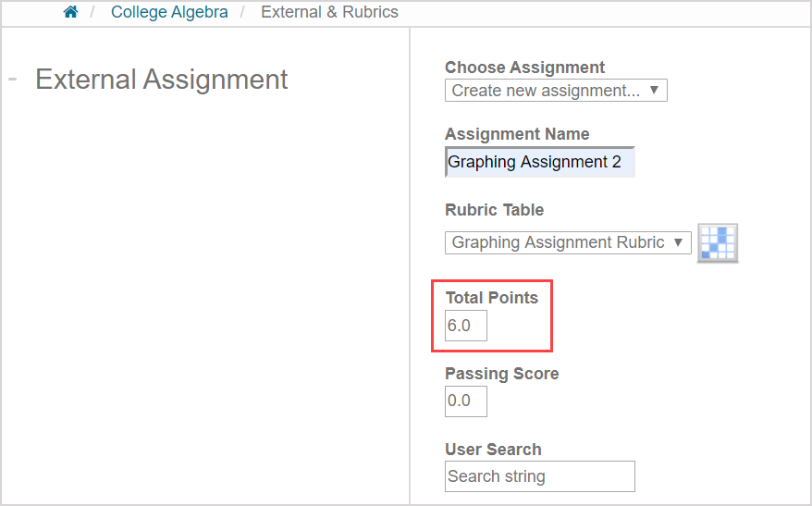This screenshot has height=506, width=812.
Task: Open the rubric table grid icon
Action: [718, 242]
